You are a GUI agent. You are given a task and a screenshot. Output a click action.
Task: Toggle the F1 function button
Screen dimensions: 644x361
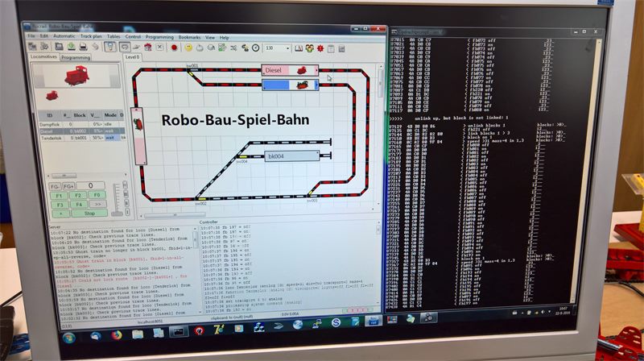point(59,196)
